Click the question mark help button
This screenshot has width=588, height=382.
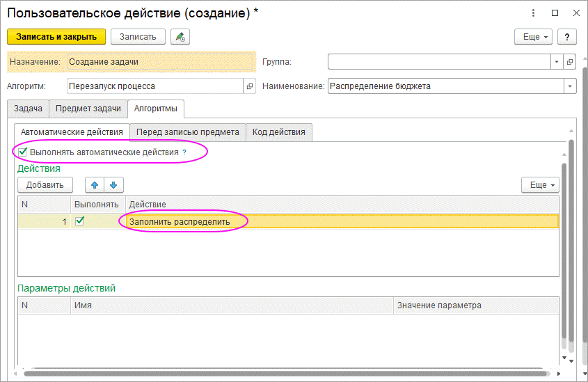point(567,37)
